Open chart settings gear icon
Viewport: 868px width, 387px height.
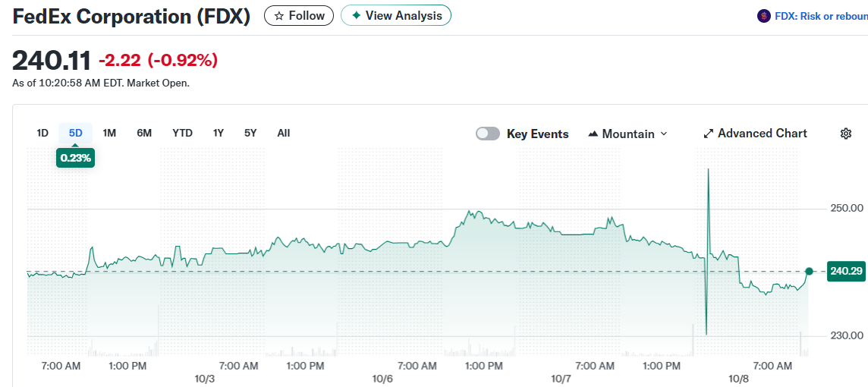point(846,134)
